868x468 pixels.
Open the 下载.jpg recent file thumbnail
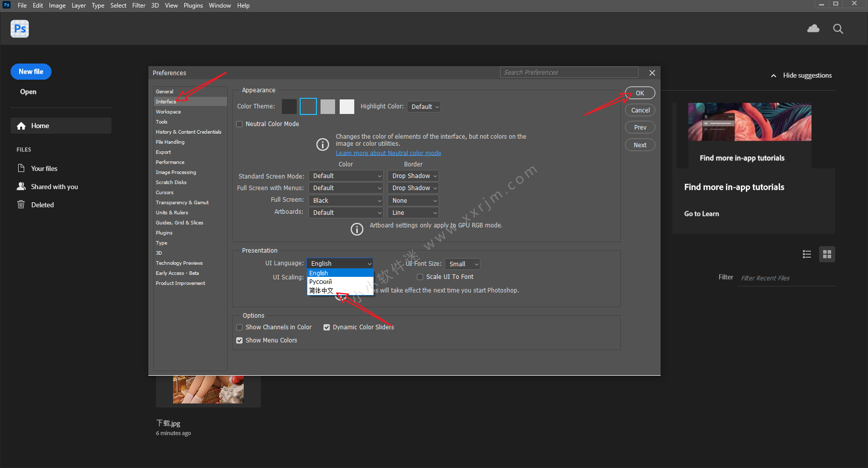pos(208,389)
